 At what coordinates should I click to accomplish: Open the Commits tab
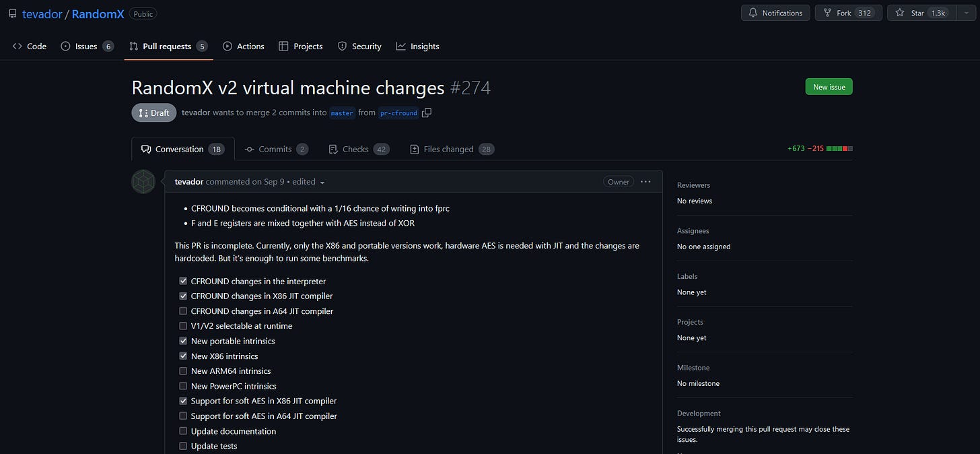click(x=277, y=149)
